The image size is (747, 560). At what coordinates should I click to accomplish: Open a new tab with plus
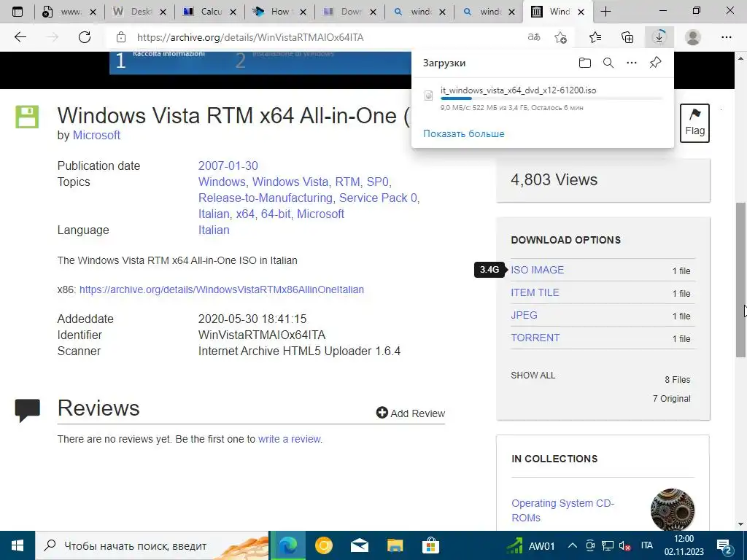(605, 12)
